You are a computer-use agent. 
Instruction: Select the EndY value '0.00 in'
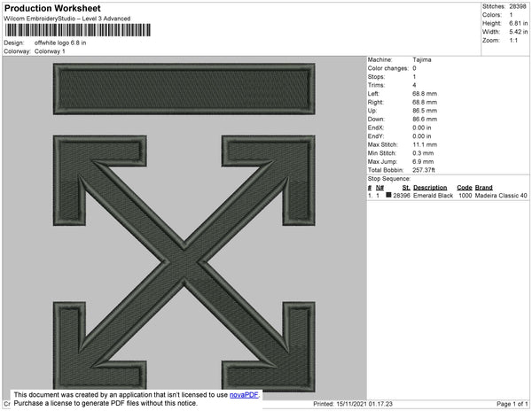pyautogui.click(x=422, y=136)
